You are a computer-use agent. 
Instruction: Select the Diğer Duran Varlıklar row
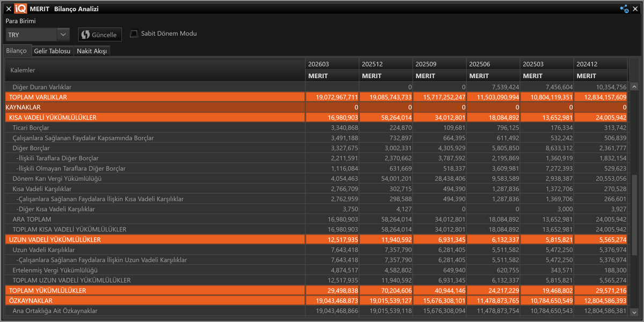point(316,87)
